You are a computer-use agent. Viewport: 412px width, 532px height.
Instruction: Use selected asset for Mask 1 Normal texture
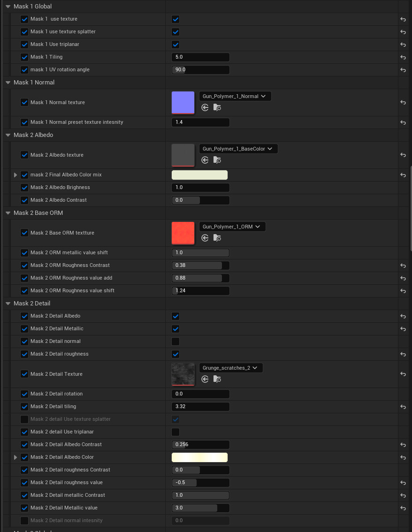click(x=205, y=107)
